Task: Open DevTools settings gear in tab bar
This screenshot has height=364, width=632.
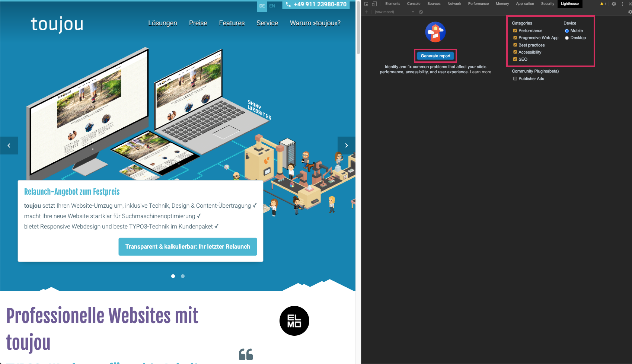Action: coord(614,4)
